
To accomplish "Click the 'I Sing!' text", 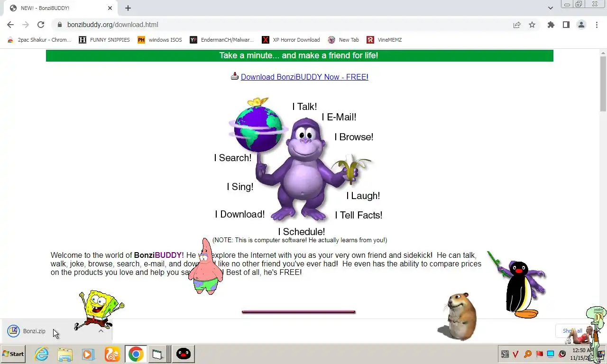I will [240, 187].
